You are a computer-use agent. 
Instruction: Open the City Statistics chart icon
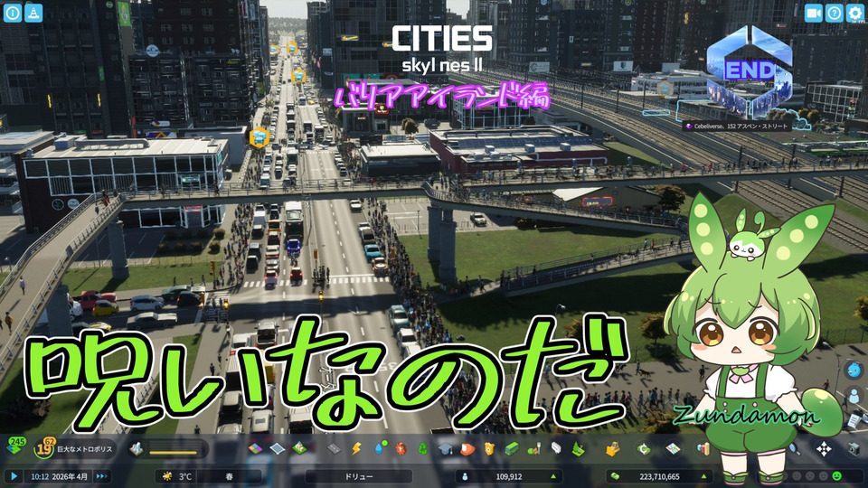(703, 449)
